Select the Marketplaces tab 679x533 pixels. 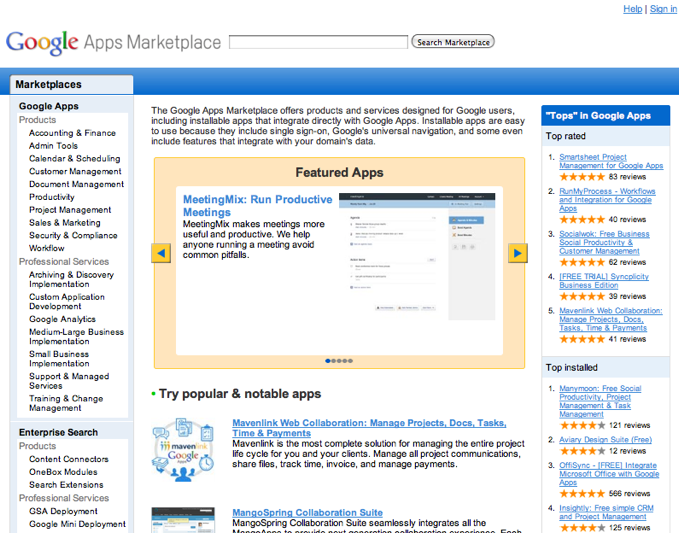[x=71, y=84]
